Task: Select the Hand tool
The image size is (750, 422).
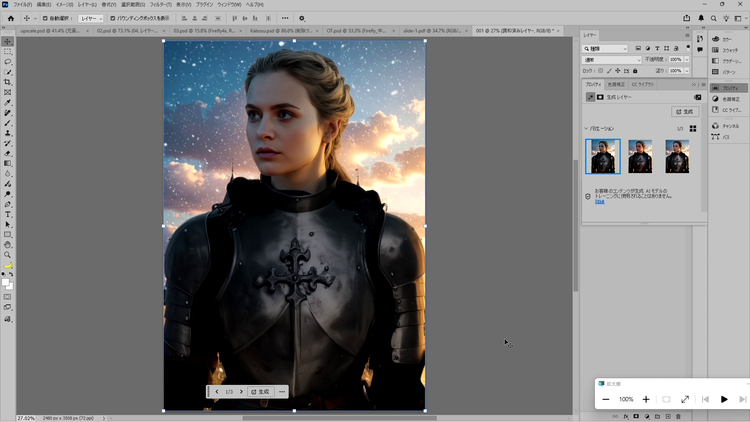Action: pyautogui.click(x=7, y=245)
